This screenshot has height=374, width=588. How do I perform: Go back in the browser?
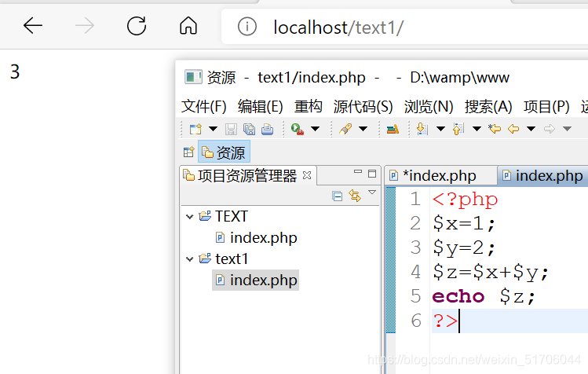(x=33, y=26)
